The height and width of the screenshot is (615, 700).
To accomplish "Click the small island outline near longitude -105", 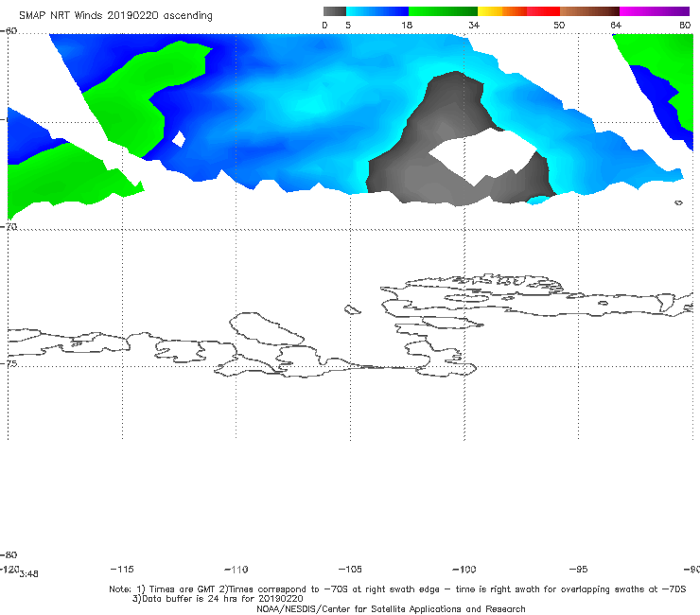I will pos(352,309).
